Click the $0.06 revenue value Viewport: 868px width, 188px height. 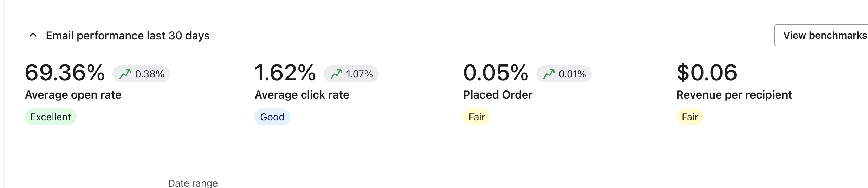click(x=707, y=73)
